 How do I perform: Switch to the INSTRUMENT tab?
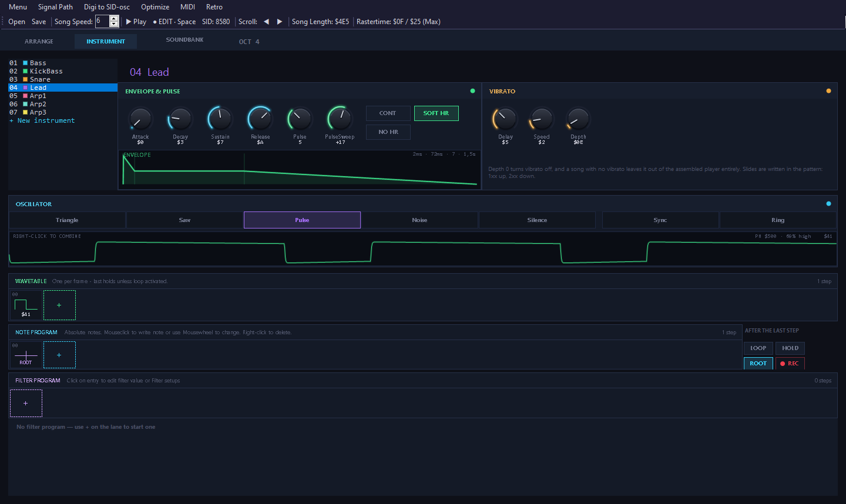coord(106,42)
